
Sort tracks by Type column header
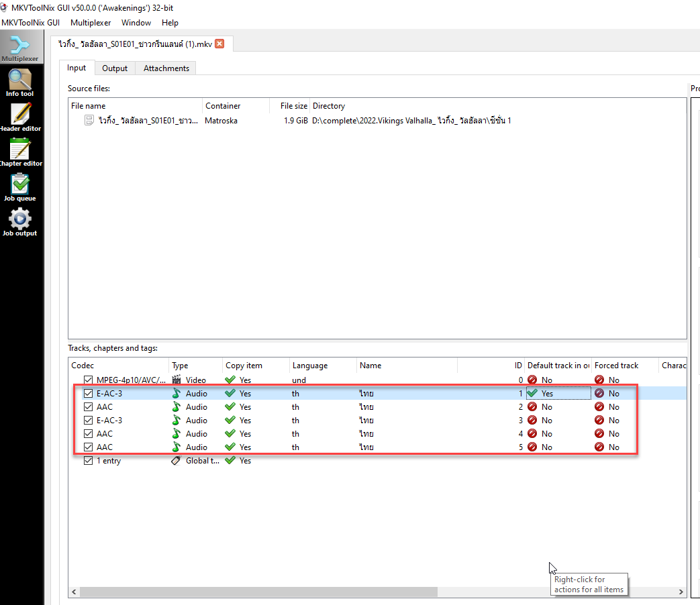point(195,366)
